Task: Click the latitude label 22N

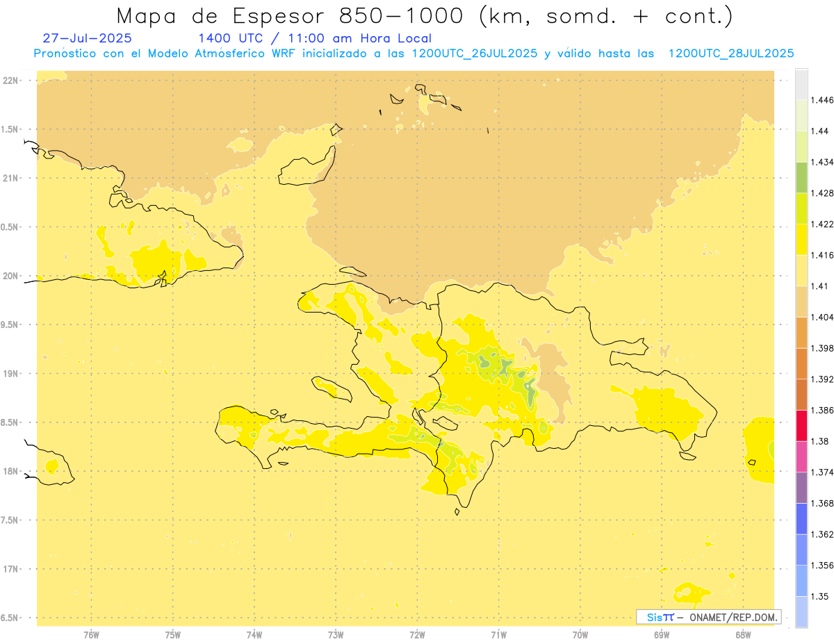Action: click(10, 81)
